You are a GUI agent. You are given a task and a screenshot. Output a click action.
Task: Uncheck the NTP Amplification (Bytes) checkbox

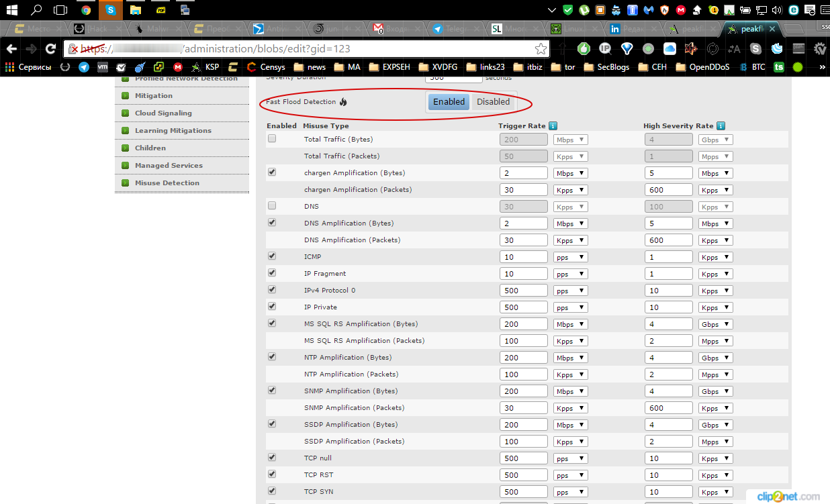[272, 356]
